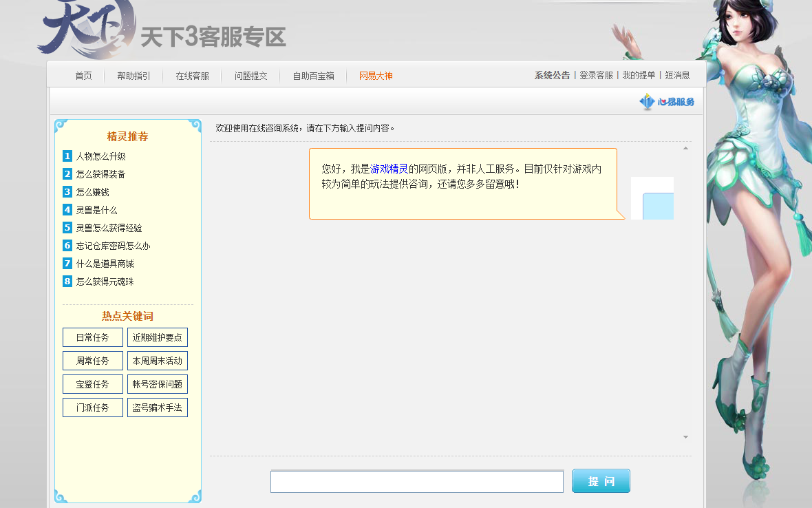The width and height of the screenshot is (812, 508).
Task: Select question 人物怎么升级
Action: pos(101,156)
